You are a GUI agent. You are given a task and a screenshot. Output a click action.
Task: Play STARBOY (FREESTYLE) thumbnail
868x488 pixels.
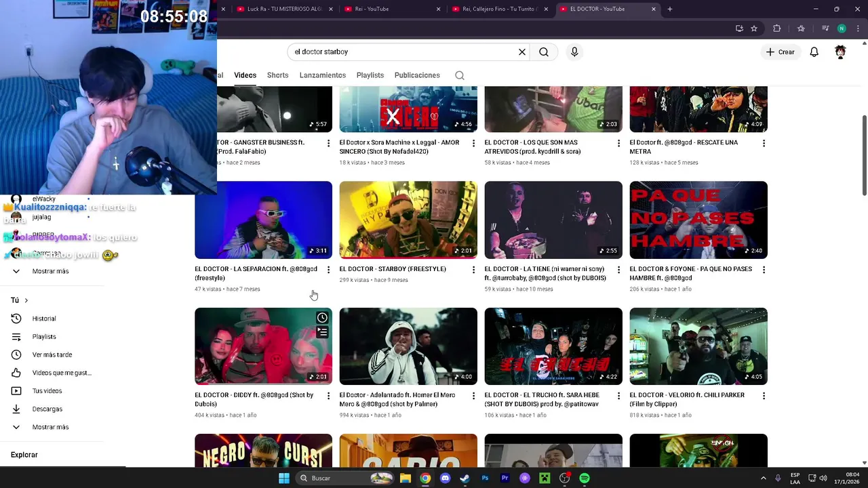pyautogui.click(x=408, y=220)
